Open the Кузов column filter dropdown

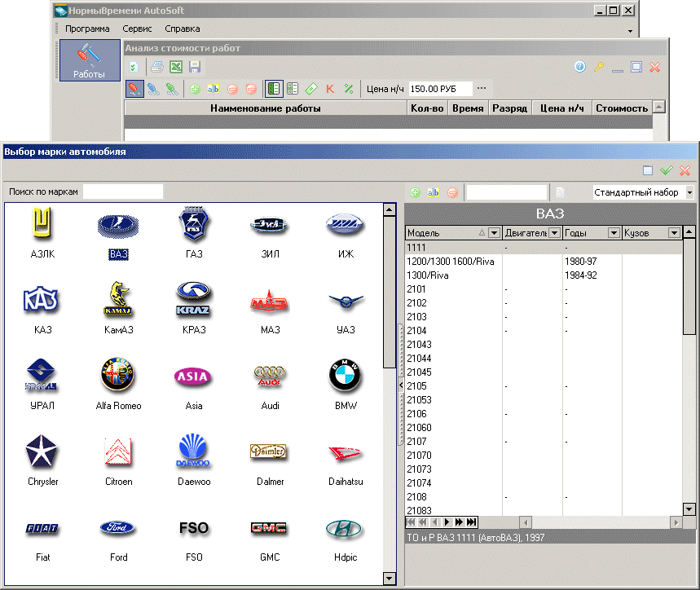click(673, 233)
